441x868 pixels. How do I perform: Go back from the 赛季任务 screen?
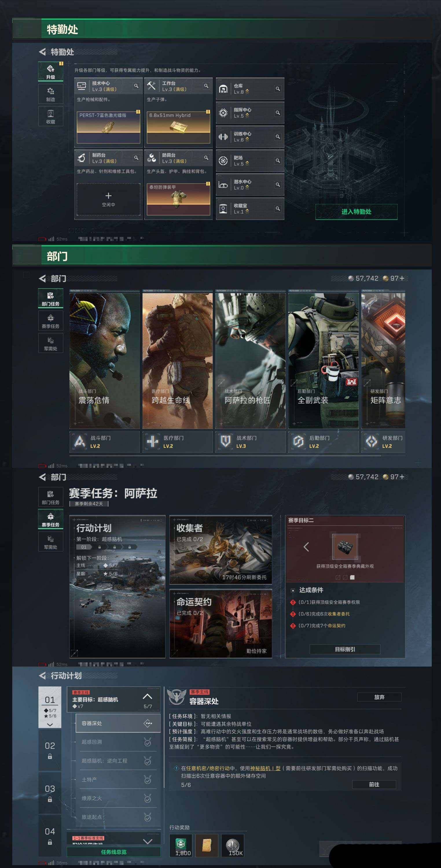(43, 477)
